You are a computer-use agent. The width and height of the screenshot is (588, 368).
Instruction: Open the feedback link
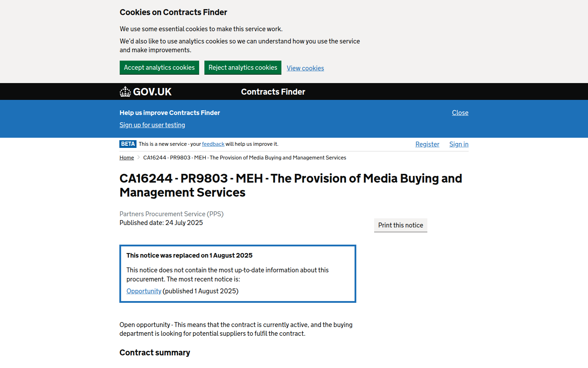tap(213, 144)
